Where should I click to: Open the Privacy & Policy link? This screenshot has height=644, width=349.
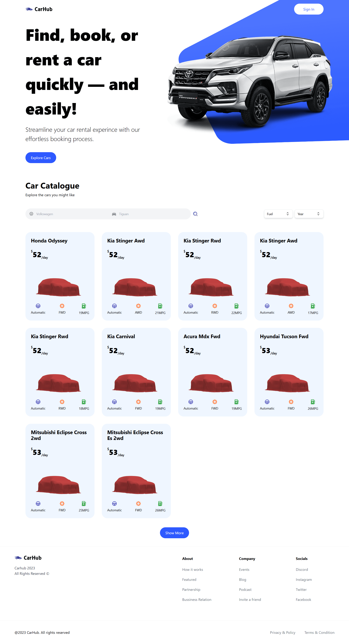click(283, 633)
